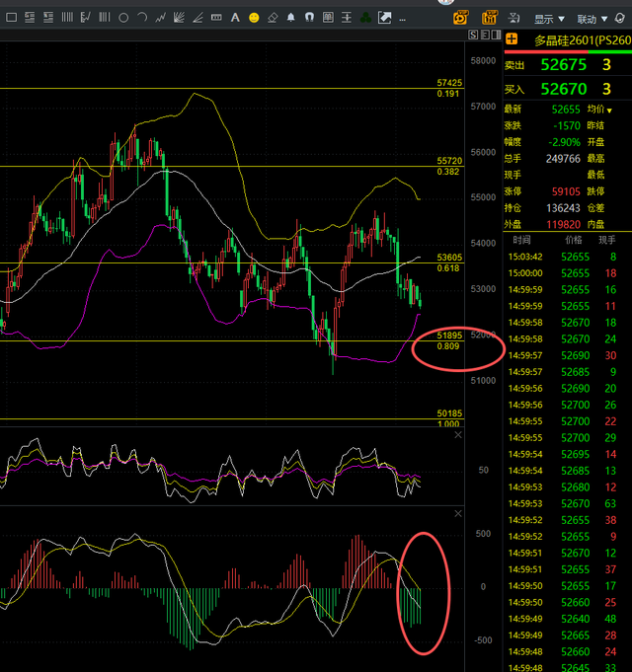Image resolution: width=632 pixels, height=672 pixels.
Task: Click the second vertical period lines tool
Action: [x=105, y=18]
